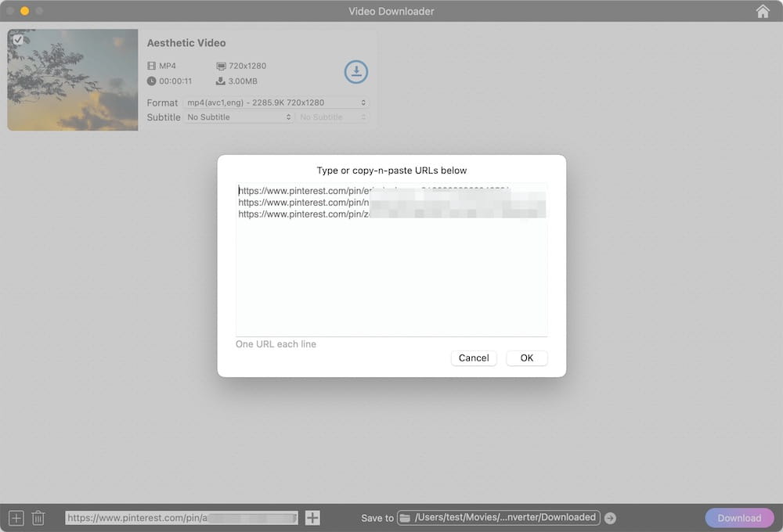Click the 'One URL each line' hint
The height and width of the screenshot is (532, 783).
click(x=276, y=344)
